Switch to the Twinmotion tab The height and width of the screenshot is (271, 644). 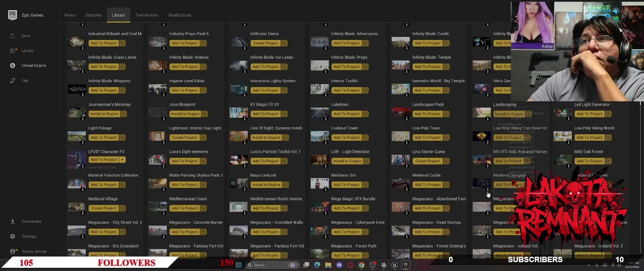(147, 15)
